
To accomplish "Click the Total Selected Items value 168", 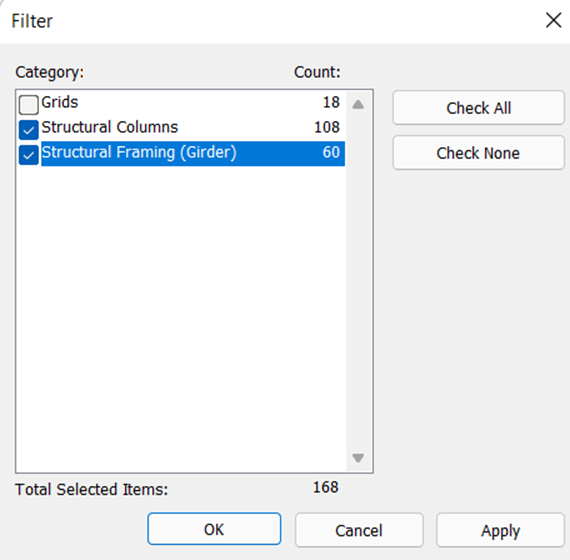I will (326, 487).
